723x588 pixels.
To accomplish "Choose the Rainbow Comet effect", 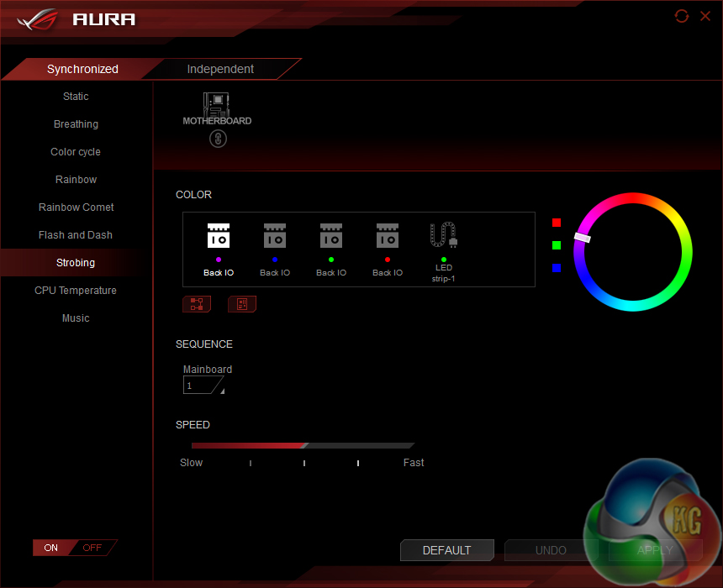I will click(76, 207).
